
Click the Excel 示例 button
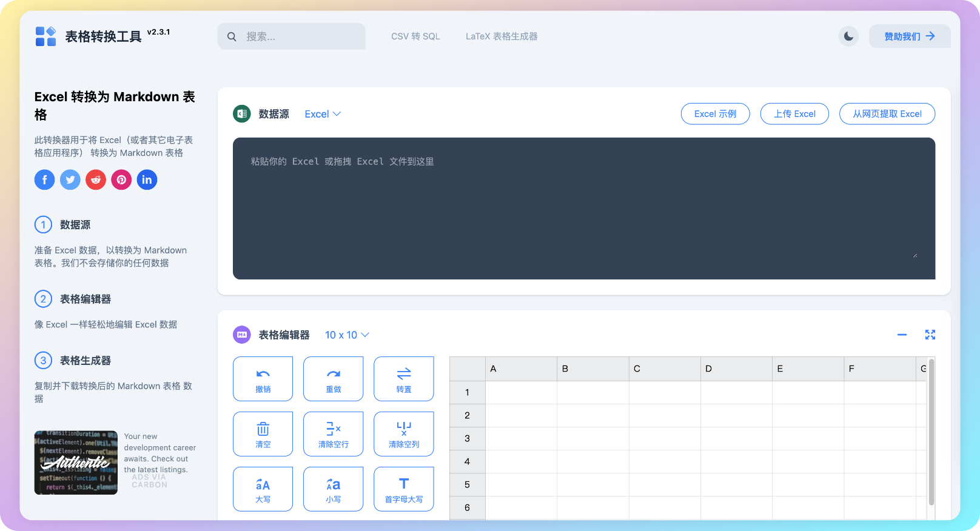point(716,114)
